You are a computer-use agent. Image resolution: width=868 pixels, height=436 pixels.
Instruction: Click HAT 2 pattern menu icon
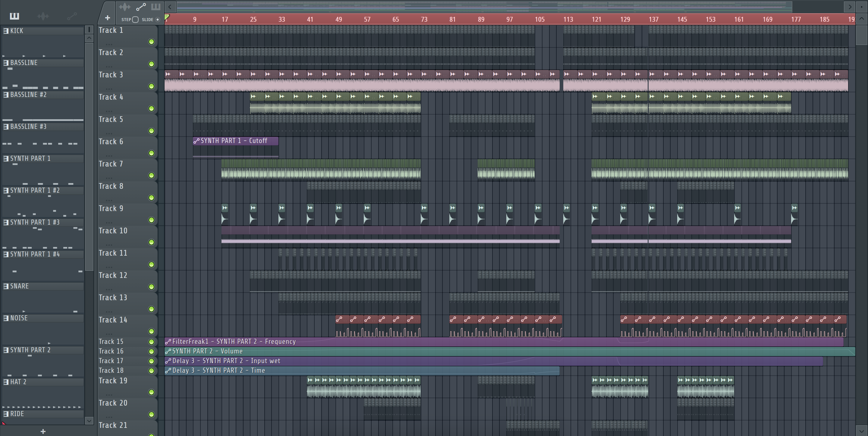click(x=6, y=382)
